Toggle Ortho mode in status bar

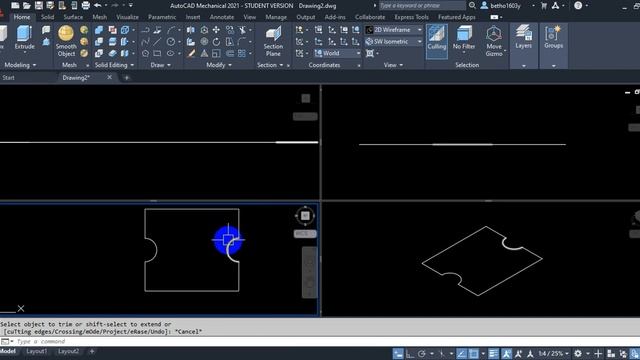tap(410, 354)
